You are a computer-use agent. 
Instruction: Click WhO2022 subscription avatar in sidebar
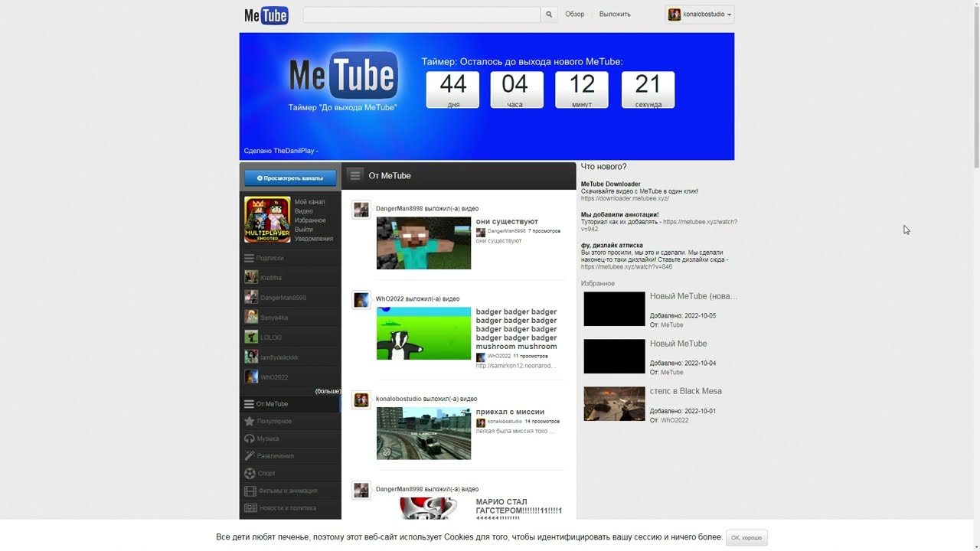251,377
